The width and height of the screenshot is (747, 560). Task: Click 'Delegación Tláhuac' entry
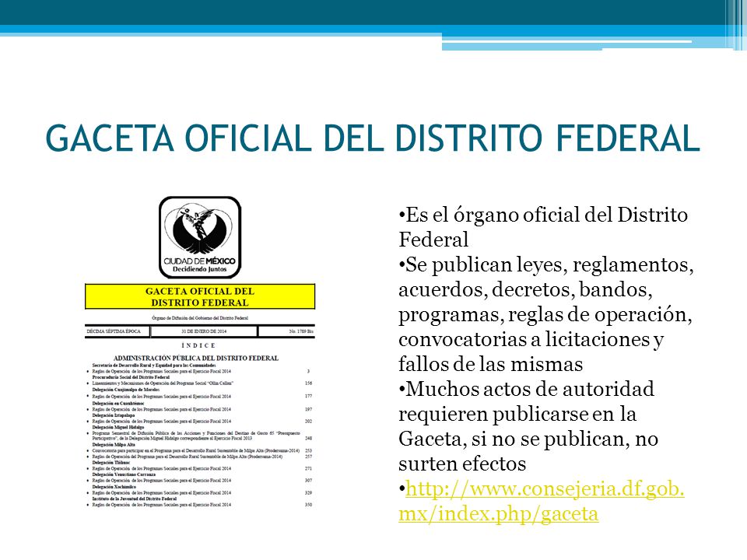pyautogui.click(x=110, y=462)
